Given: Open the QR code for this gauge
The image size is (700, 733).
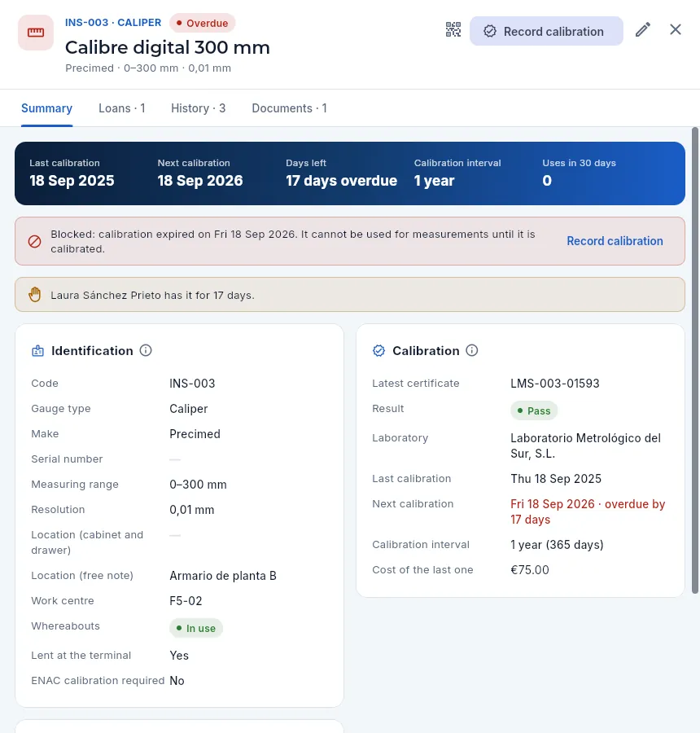Looking at the screenshot, I should click(453, 29).
